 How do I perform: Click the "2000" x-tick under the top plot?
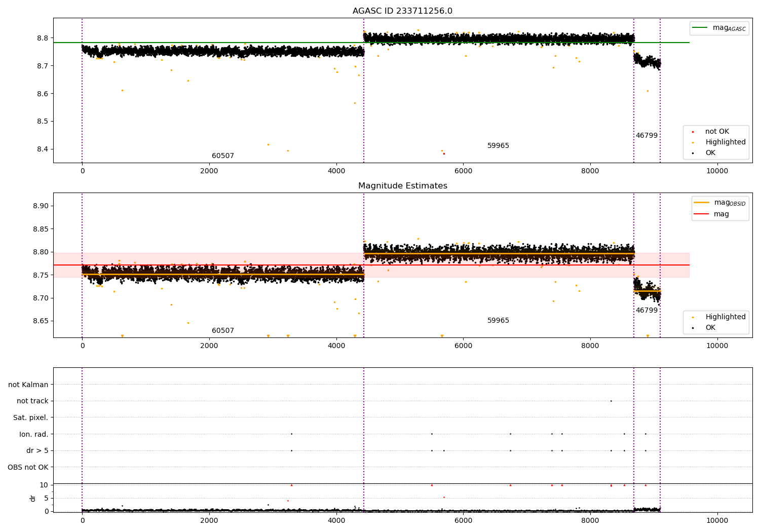click(209, 171)
